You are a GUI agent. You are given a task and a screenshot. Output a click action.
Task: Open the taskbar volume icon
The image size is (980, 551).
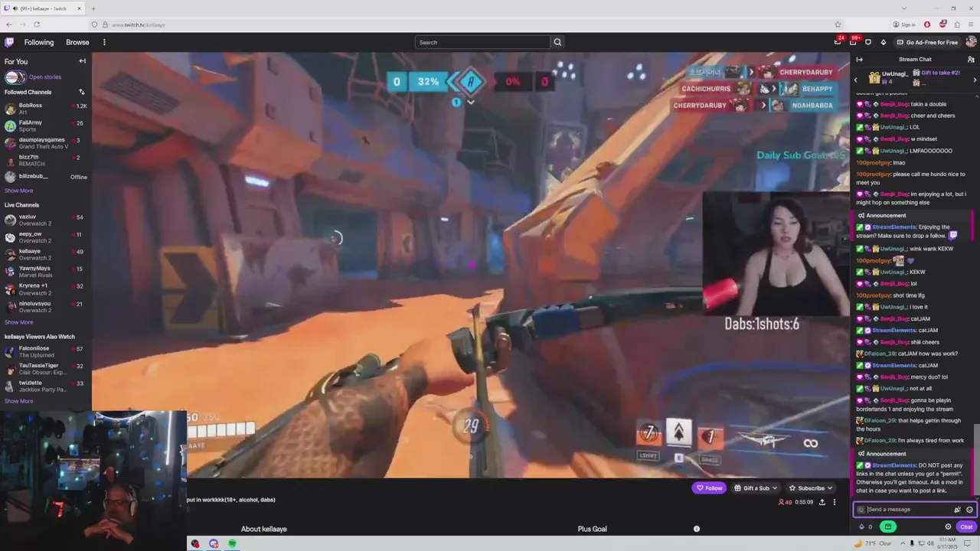[x=930, y=543]
